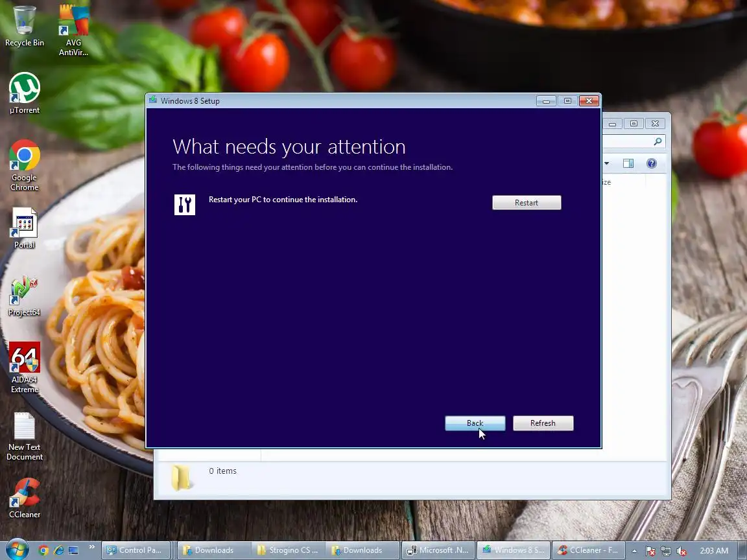Open the Windows Start menu orb

tap(17, 550)
